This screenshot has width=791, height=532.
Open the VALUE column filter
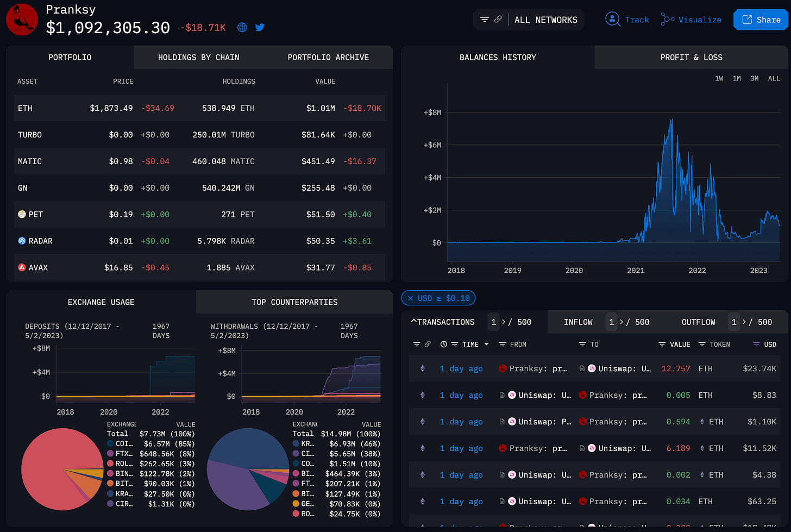pyautogui.click(x=662, y=345)
